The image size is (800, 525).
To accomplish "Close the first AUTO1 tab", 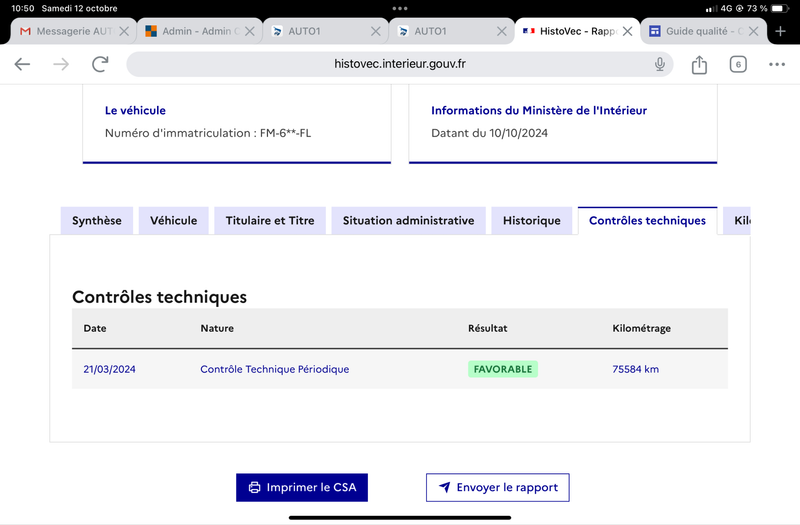I will 376,31.
